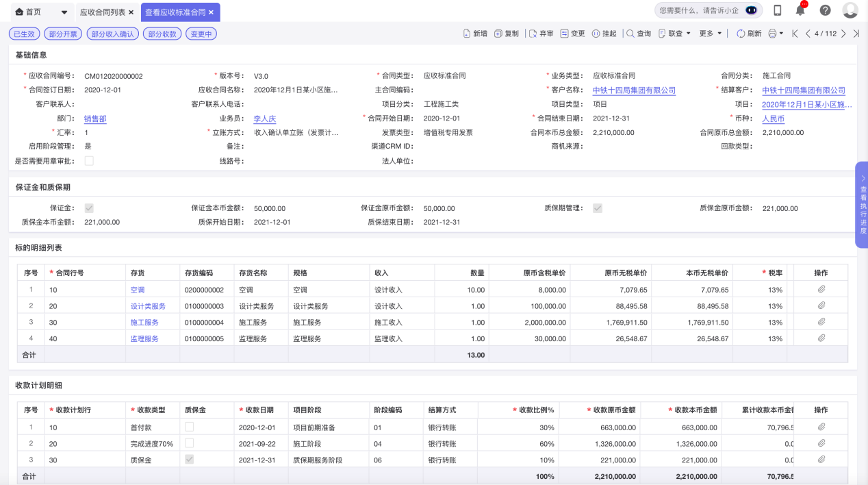The width and height of the screenshot is (868, 485).
Task: Open the 联查 dropdown
Action: pyautogui.click(x=677, y=32)
